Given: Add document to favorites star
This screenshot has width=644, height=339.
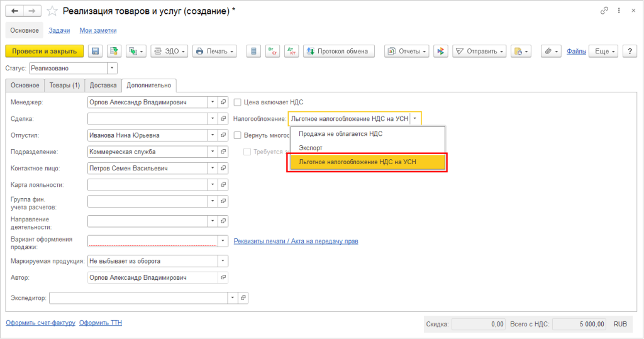Looking at the screenshot, I should coord(52,11).
